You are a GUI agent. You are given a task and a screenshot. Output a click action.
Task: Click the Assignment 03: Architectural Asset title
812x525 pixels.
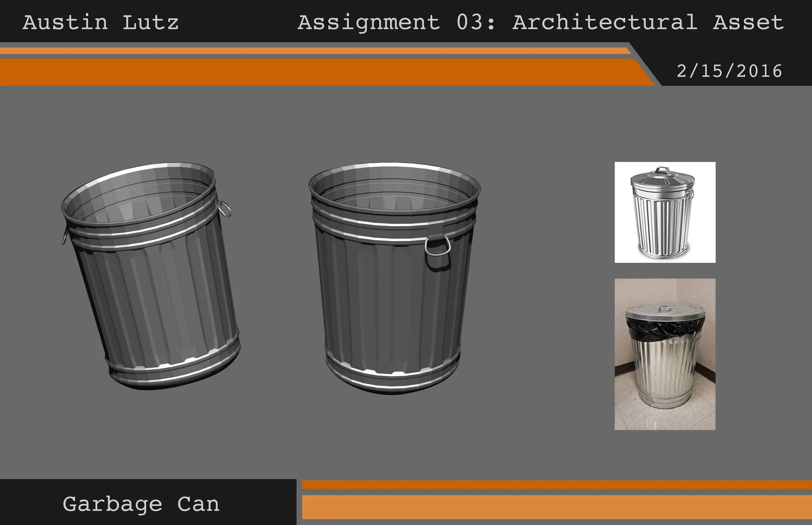[540, 22]
